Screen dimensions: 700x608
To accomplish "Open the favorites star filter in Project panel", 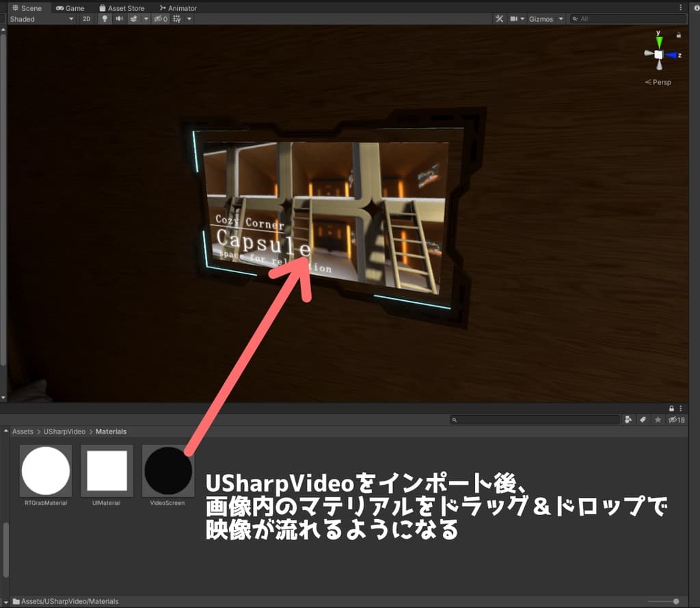I will click(x=658, y=420).
